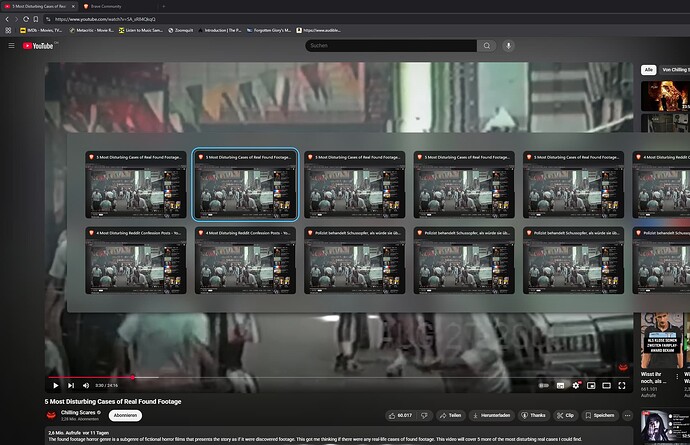The width and height of the screenshot is (690, 445).
Task: Go back with the browser back arrow
Action: (x=7, y=19)
